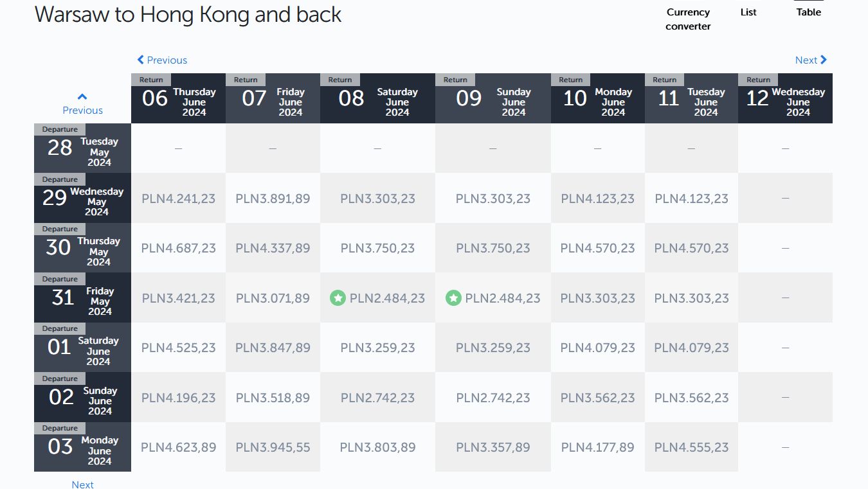Click Previous under the departure column chevron
Screen dimensions: 868x489
coord(82,110)
